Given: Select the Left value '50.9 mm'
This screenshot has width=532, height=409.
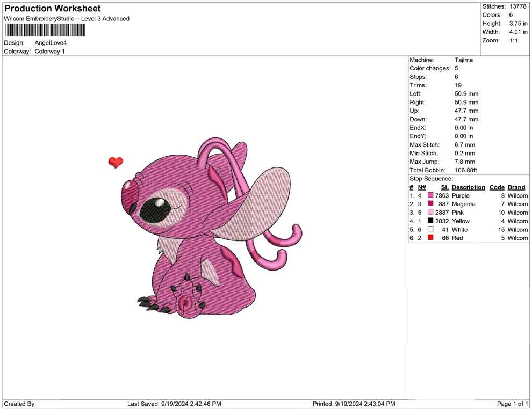Looking at the screenshot, I should pos(466,94).
